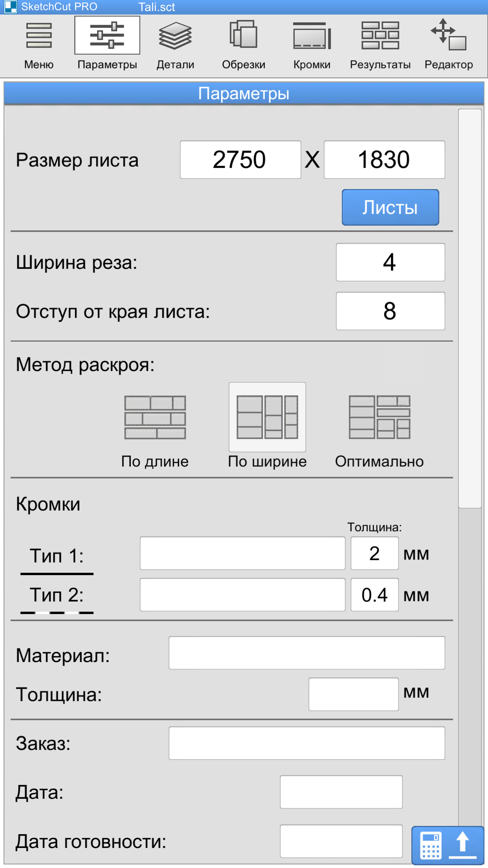Click the Материал input field
Screen dimensions: 488x868
tap(307, 653)
